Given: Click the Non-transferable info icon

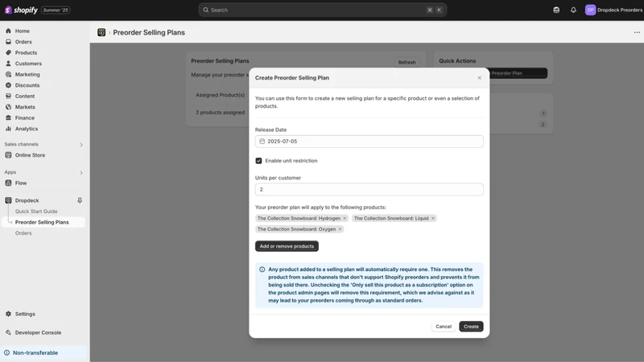Looking at the screenshot, I should pyautogui.click(x=7, y=352).
